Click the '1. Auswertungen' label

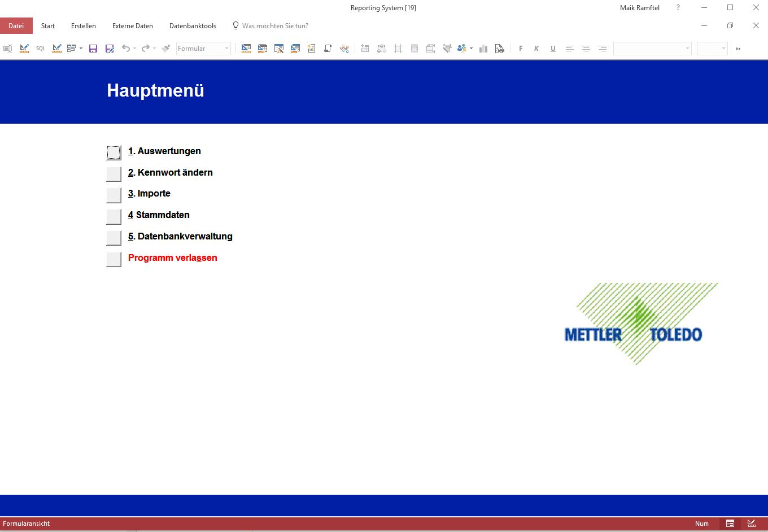(164, 151)
